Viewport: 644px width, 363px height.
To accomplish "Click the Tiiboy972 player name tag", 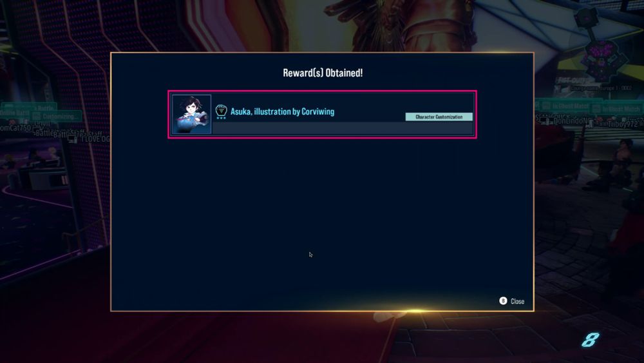I will pos(625,124).
